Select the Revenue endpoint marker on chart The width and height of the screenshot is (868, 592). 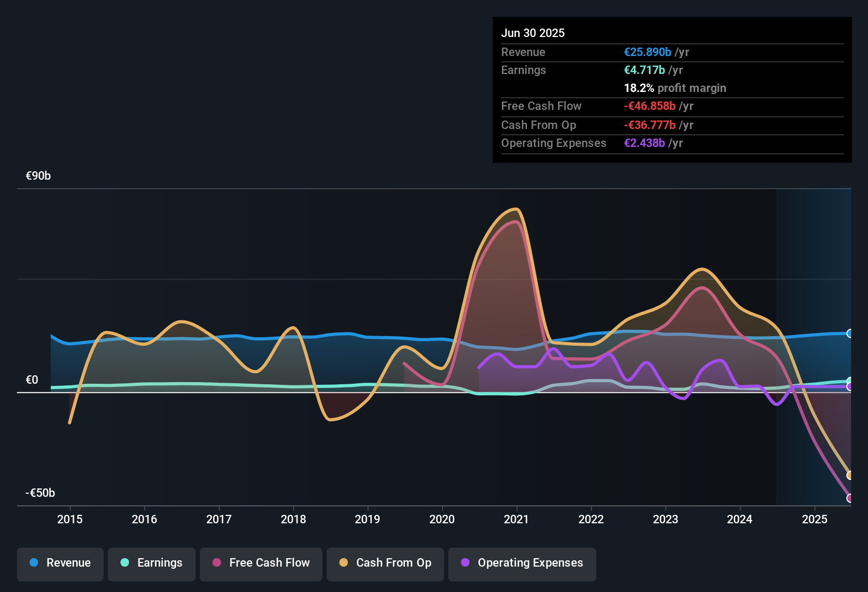point(850,333)
